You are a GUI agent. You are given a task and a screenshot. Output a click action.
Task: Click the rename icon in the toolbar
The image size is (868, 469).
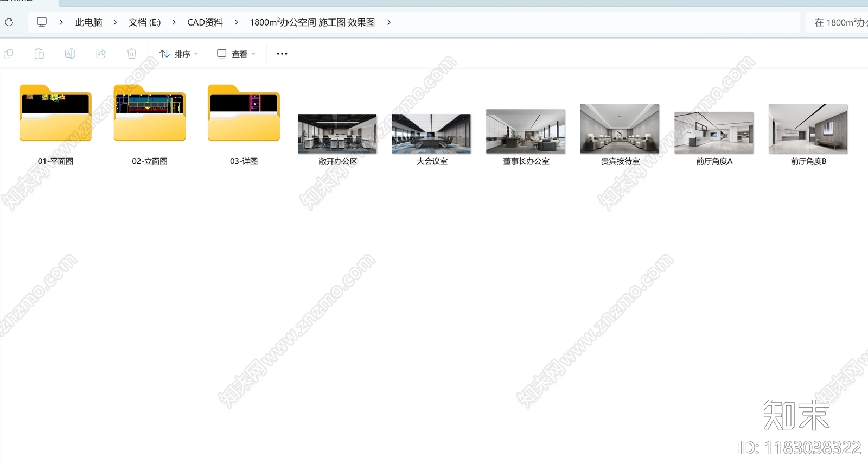[x=70, y=54]
